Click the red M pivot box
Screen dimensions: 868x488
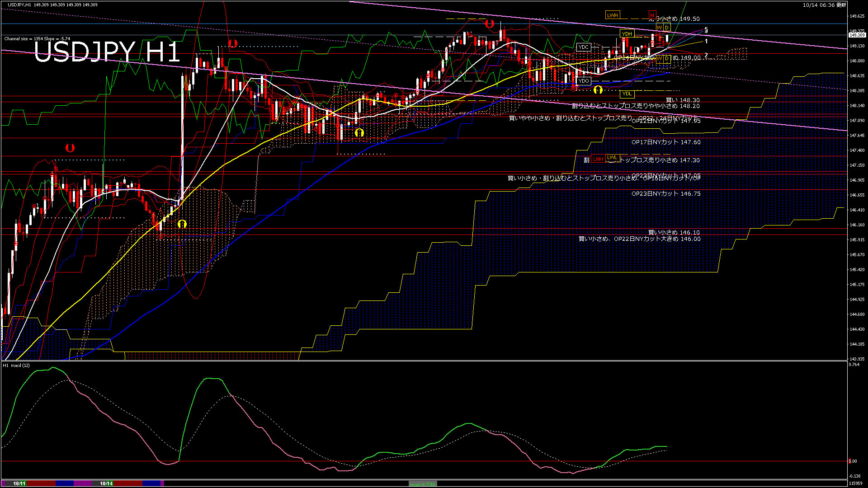(x=652, y=15)
